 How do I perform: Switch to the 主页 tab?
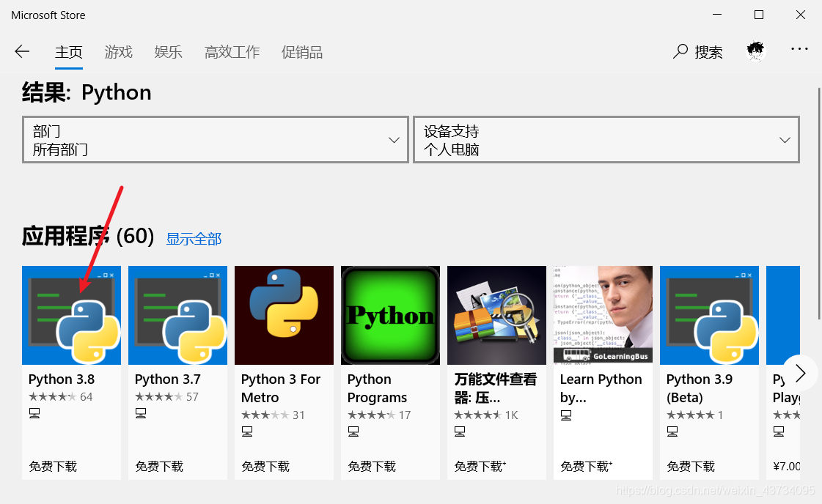69,52
